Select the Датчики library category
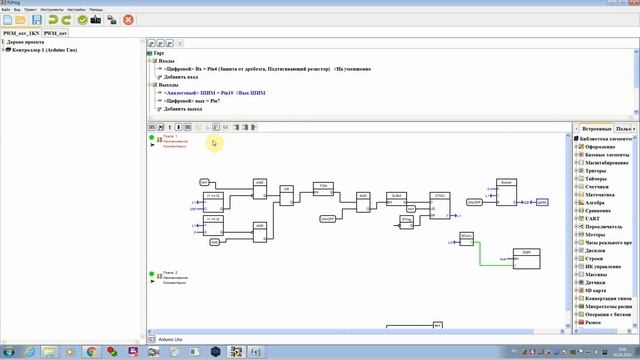The image size is (640, 360). click(595, 282)
